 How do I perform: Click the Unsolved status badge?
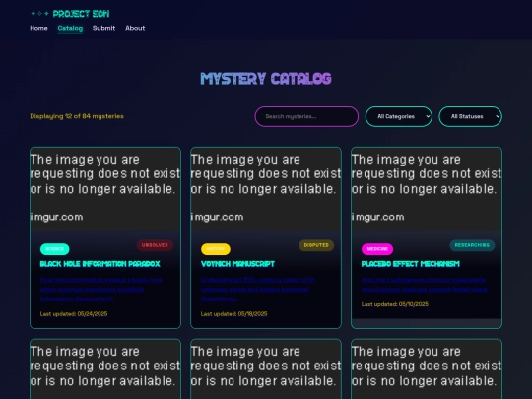[155, 245]
